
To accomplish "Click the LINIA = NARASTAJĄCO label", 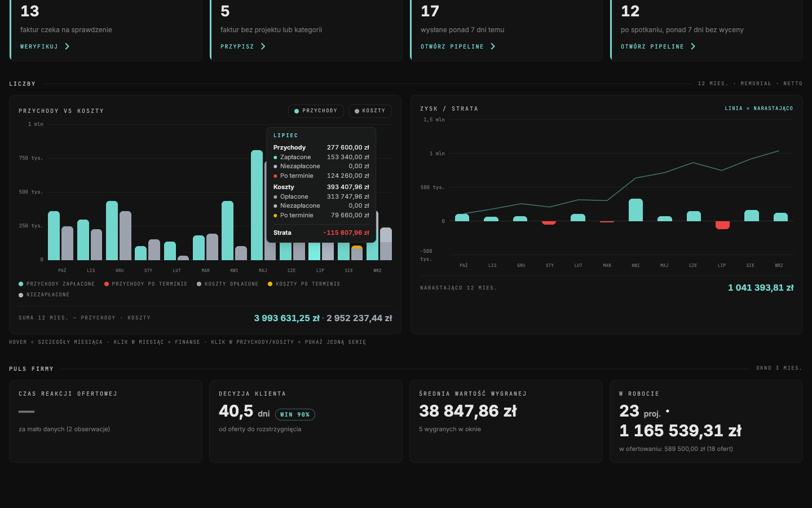I will point(759,108).
